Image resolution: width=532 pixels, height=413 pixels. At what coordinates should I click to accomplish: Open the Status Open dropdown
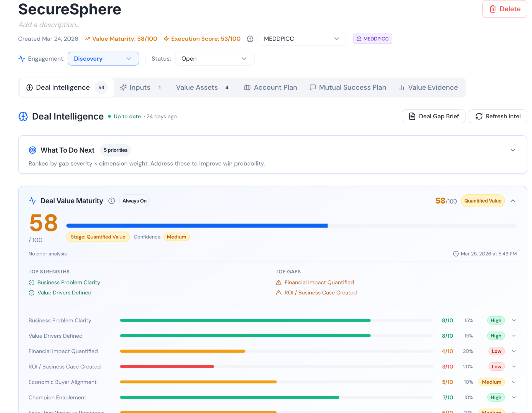(215, 59)
